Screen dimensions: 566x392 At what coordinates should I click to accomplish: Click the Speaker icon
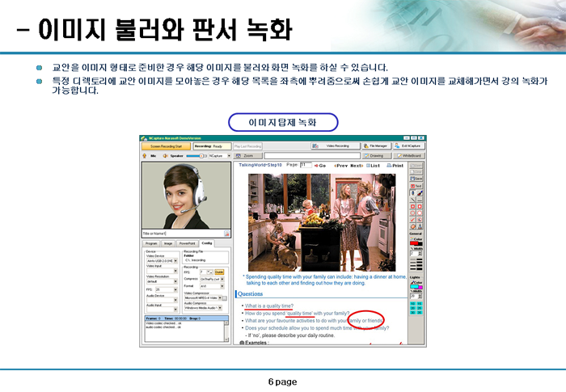tap(165, 156)
